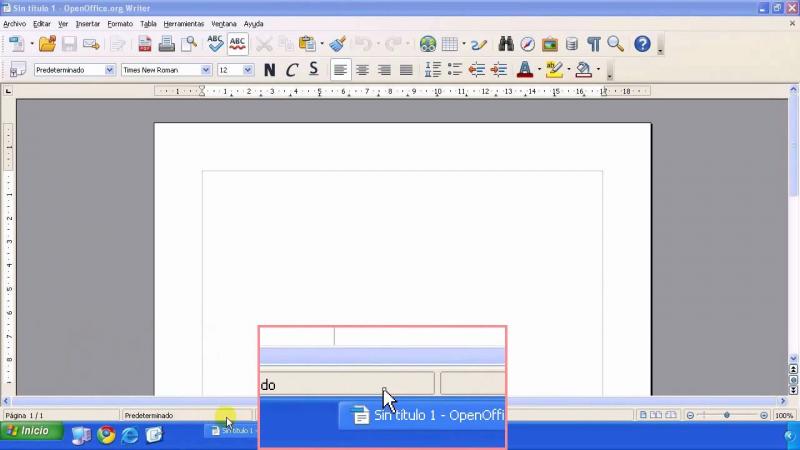Open the Find and Replace binoculars icon

506,44
